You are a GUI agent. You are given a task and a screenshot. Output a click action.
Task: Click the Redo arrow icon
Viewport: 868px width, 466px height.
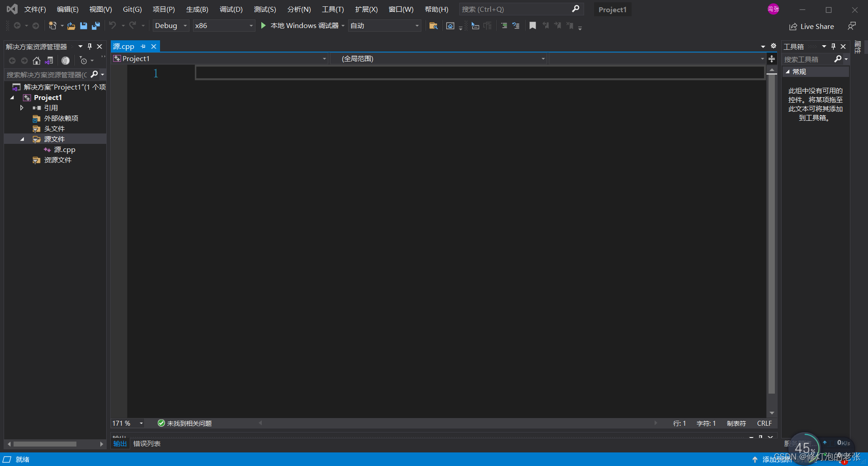(132, 25)
